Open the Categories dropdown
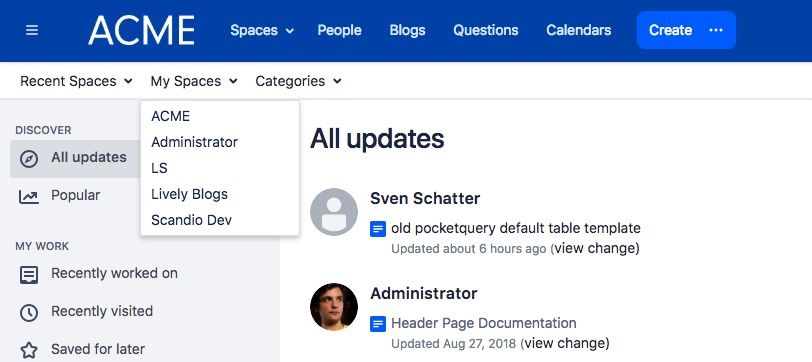 [x=298, y=81]
